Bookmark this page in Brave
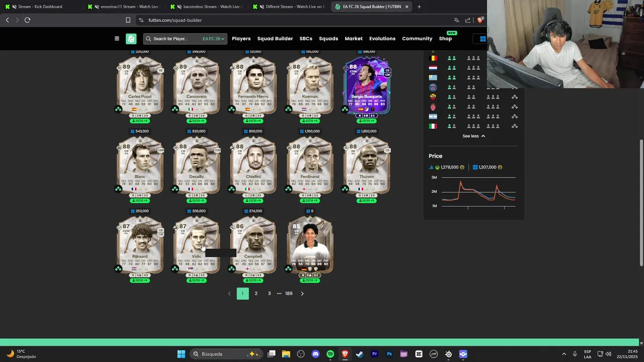This screenshot has height=362, width=644. point(128,20)
